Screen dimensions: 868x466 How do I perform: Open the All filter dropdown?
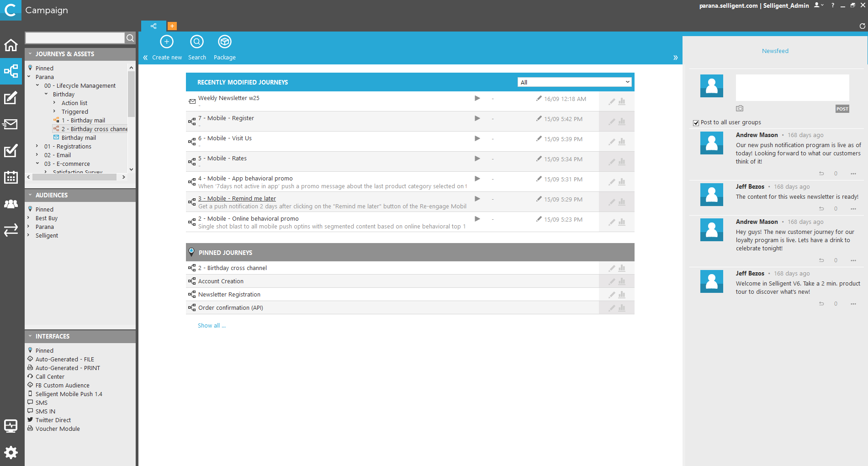(x=575, y=82)
